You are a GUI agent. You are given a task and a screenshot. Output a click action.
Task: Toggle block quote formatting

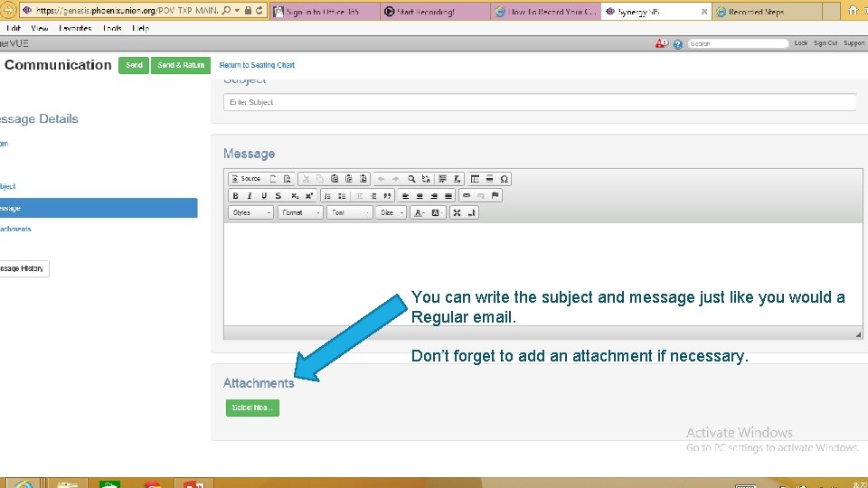tap(387, 196)
